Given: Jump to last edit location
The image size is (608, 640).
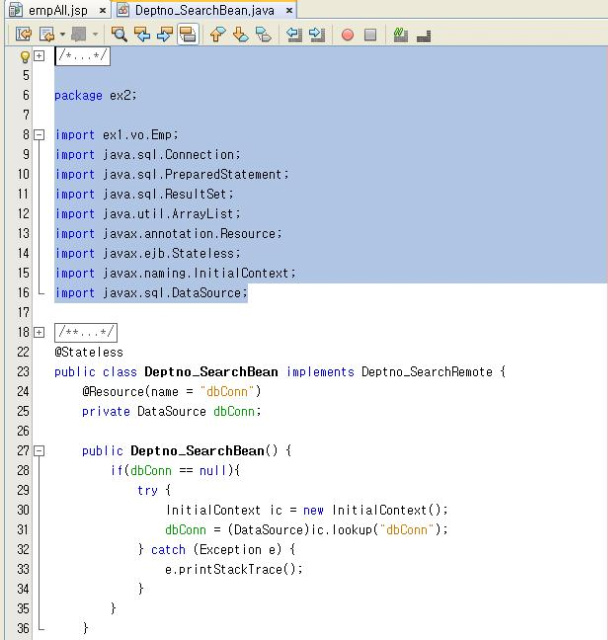Looking at the screenshot, I should (x=24, y=35).
